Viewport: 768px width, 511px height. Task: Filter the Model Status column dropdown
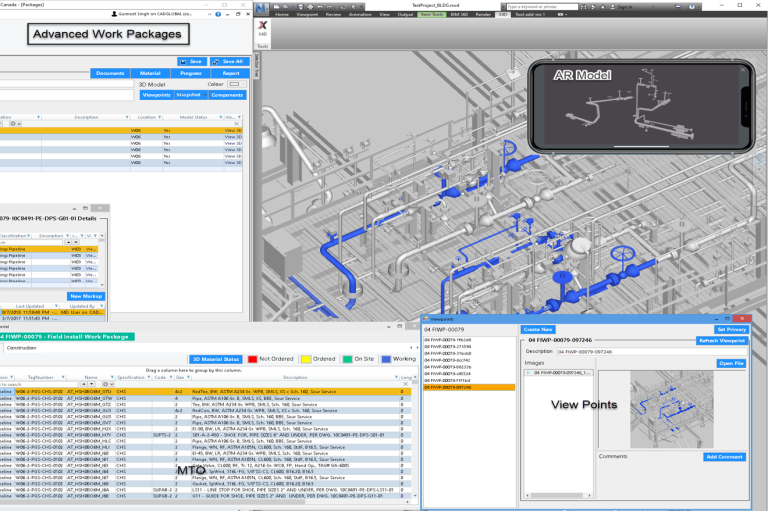pos(220,117)
